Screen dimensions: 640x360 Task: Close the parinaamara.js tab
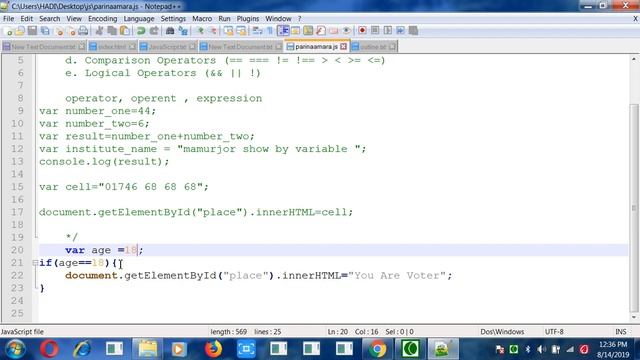pos(344,47)
